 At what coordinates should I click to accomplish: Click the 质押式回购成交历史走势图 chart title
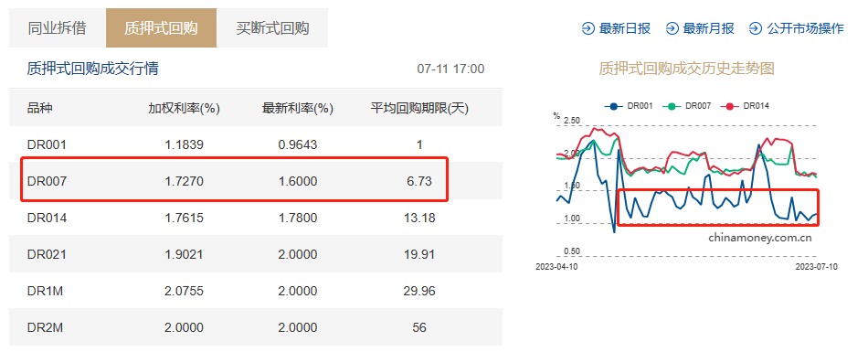[686, 69]
